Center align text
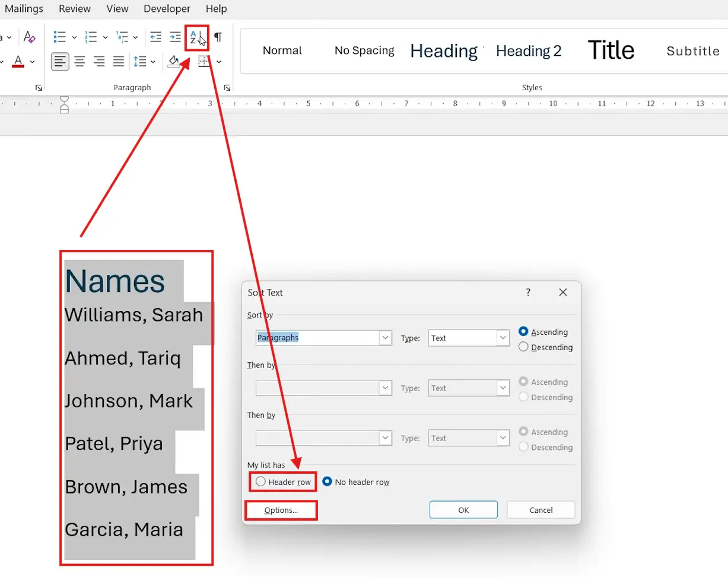Viewport: 728px width, 577px height. (80, 61)
